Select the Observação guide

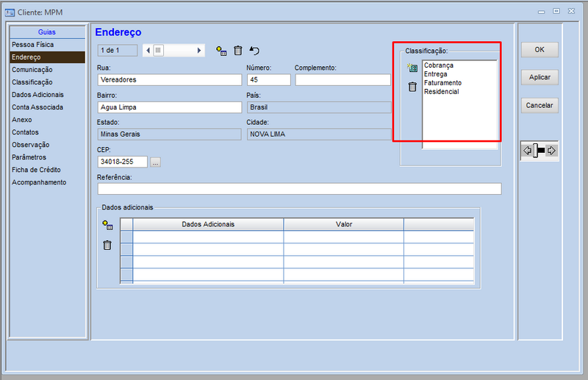tap(48, 145)
